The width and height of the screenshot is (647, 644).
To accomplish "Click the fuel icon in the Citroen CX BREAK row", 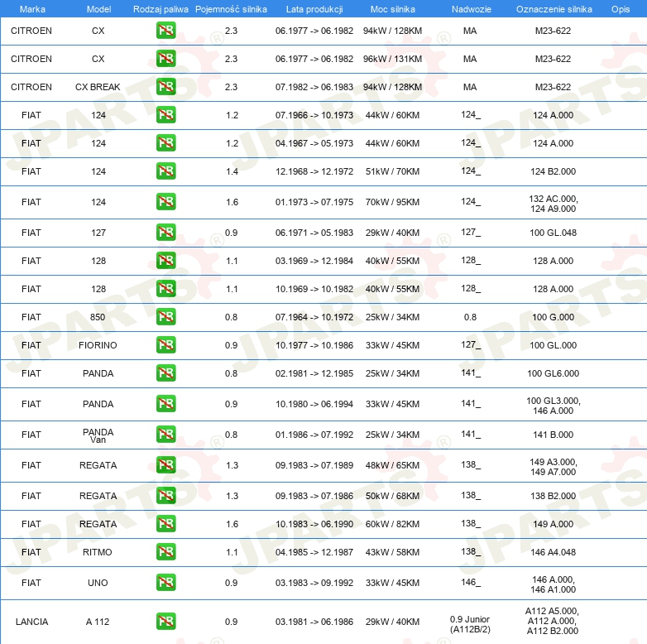I will pos(165,87).
